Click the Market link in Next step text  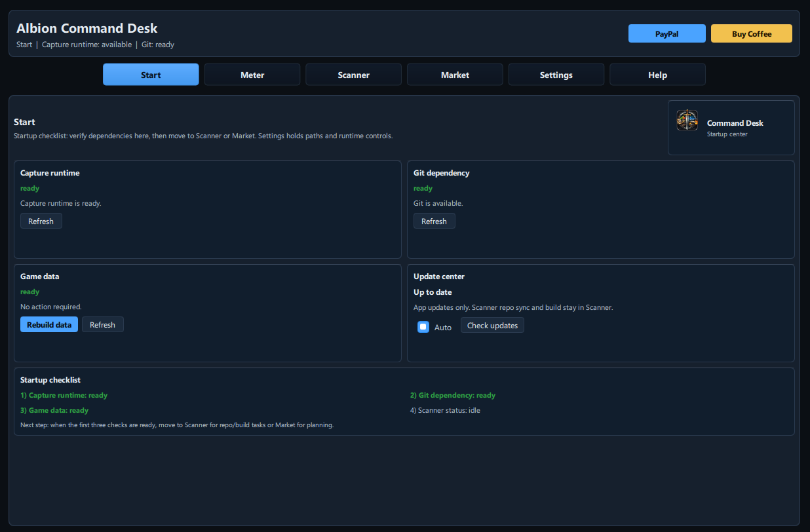click(284, 425)
